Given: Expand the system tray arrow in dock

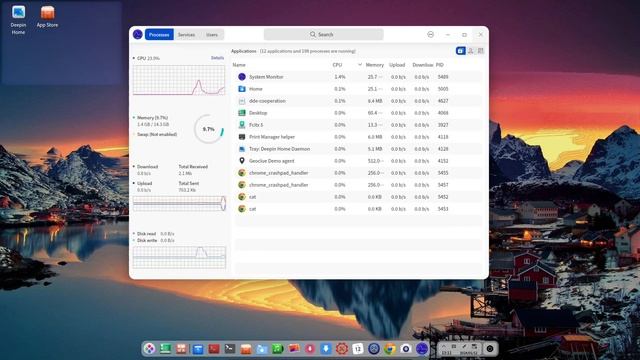Looking at the screenshot, I should point(444,346).
